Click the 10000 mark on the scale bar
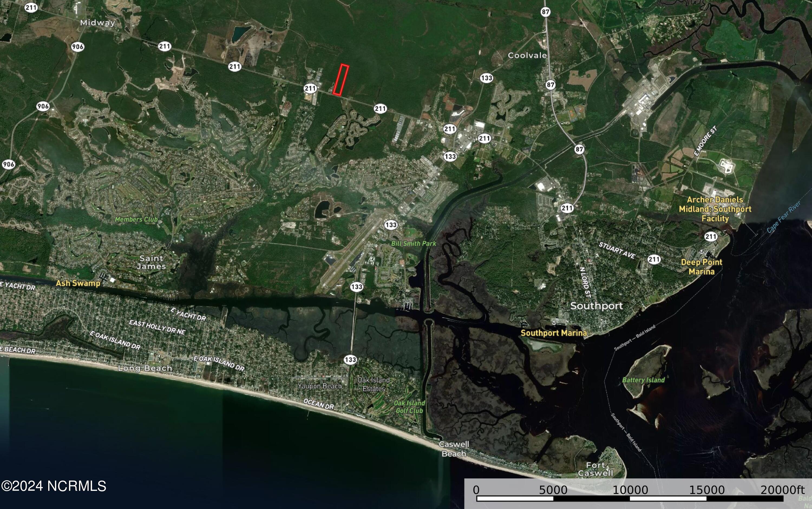The height and width of the screenshot is (509, 812). coord(630,490)
